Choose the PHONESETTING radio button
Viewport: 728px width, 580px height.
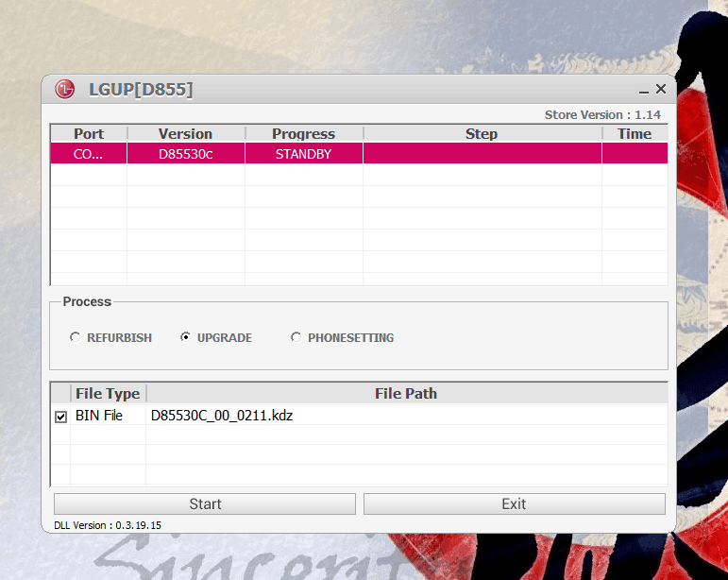[x=296, y=337]
